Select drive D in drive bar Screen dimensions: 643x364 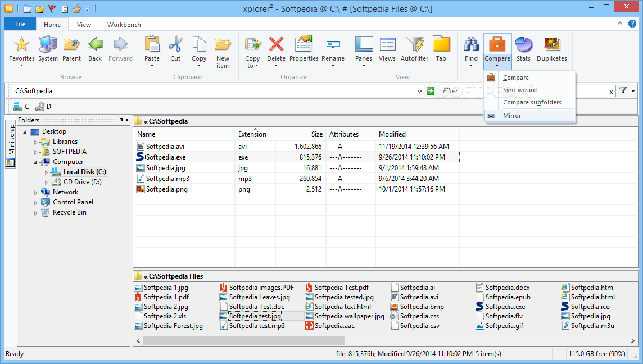coord(43,107)
